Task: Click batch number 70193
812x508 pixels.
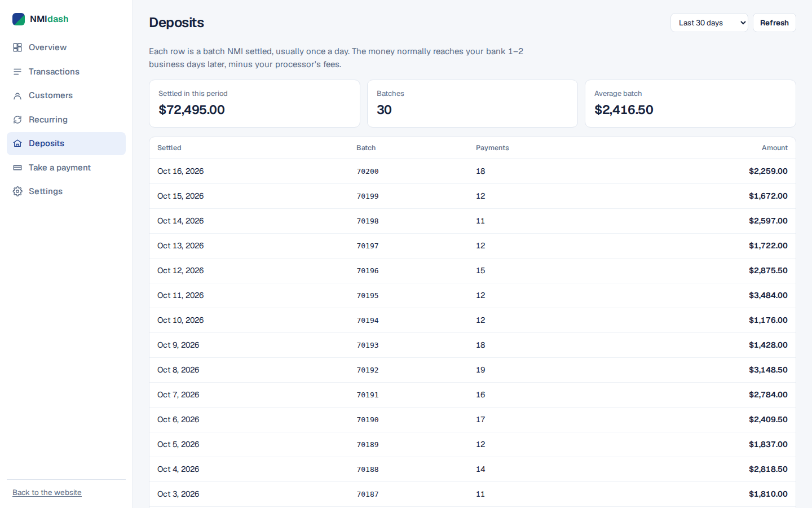Action: click(368, 345)
